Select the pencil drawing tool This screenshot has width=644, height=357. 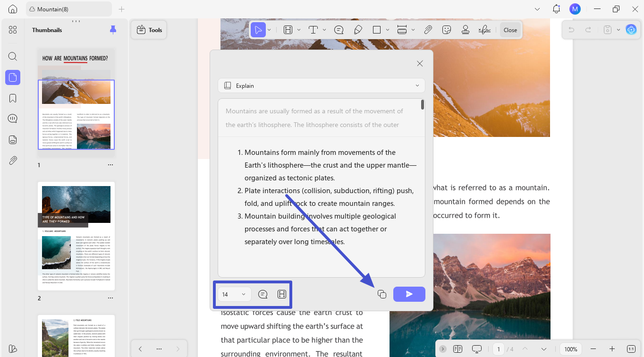358,30
